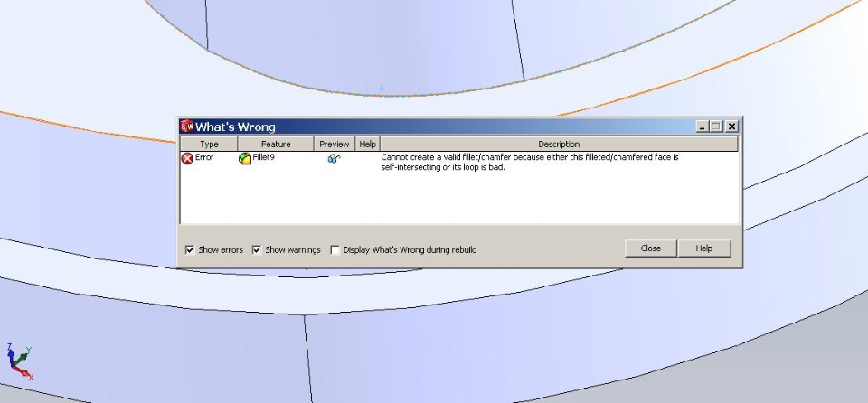
Task: Select the Fillet9 feature name text
Action: point(263,157)
